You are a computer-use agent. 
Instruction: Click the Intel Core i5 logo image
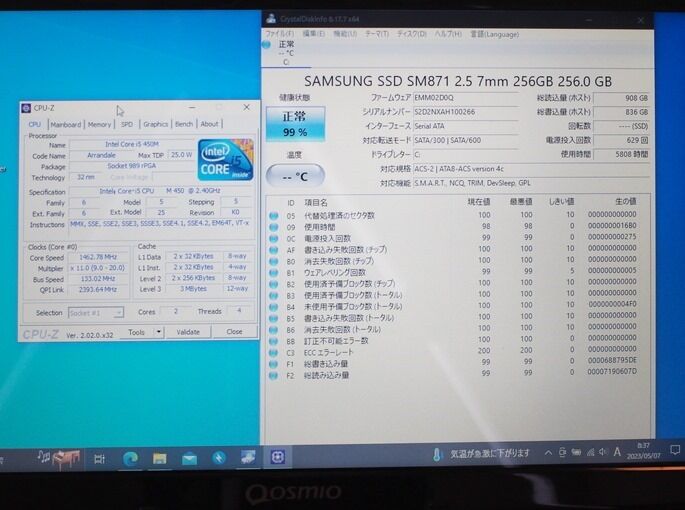(225, 160)
